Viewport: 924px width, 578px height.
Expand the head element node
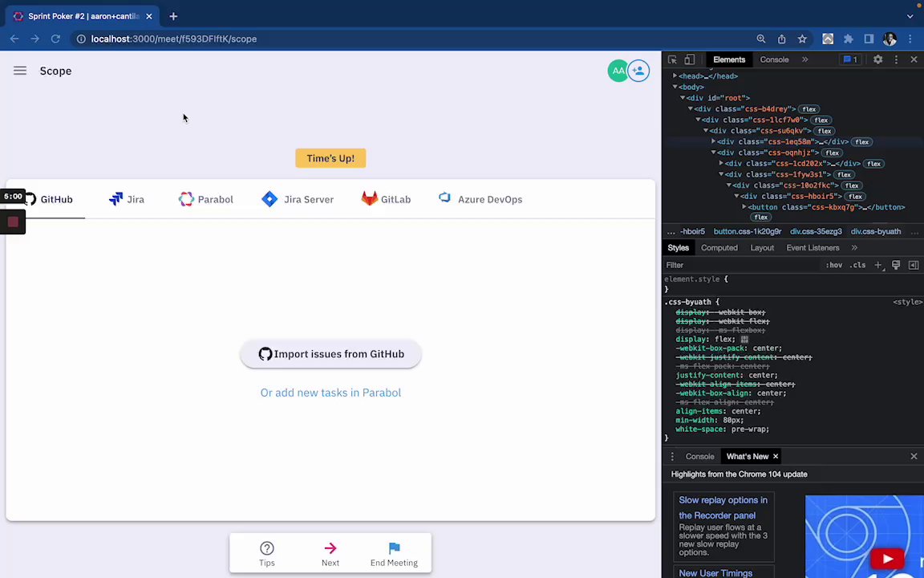tap(675, 76)
